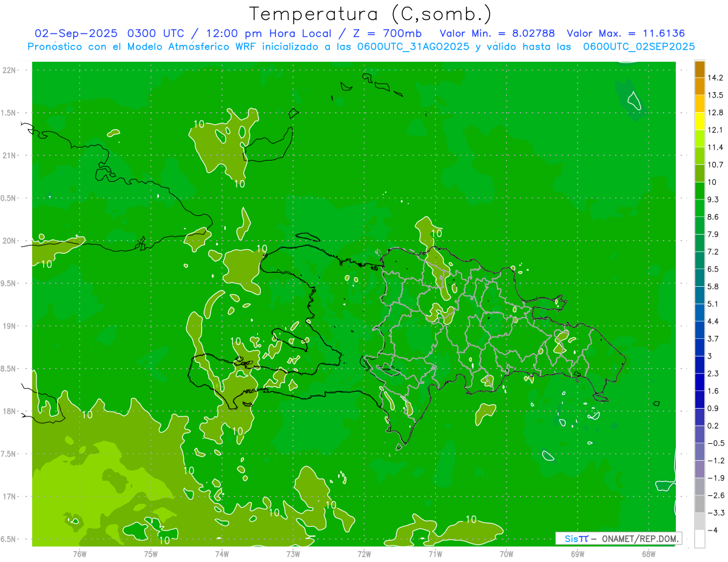Click the -2.6 colorbar label
This screenshot has height=562, width=728.
tap(716, 495)
